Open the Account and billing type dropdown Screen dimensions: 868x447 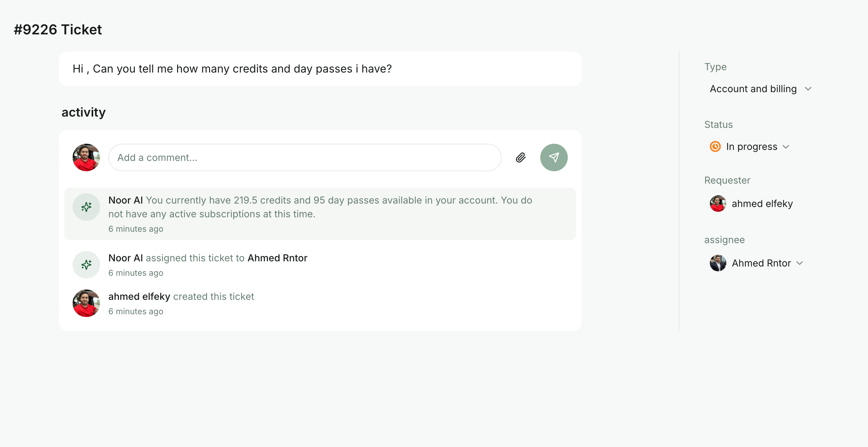click(x=761, y=89)
